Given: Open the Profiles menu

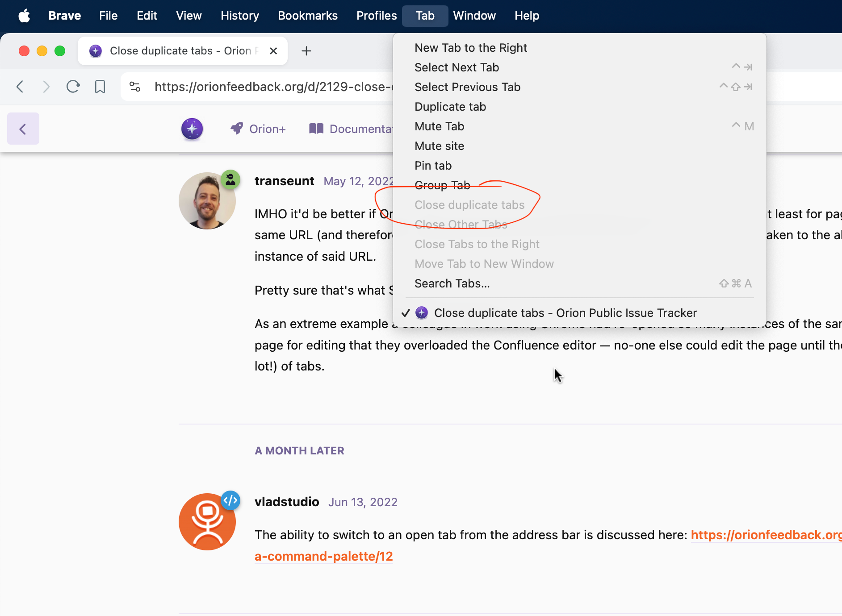Looking at the screenshot, I should (x=376, y=16).
